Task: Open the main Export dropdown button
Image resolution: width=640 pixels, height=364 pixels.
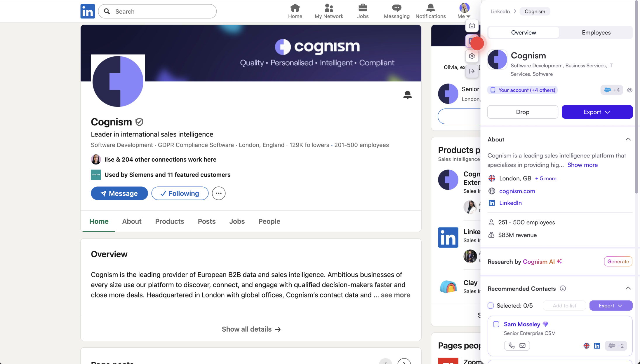Action: (597, 112)
